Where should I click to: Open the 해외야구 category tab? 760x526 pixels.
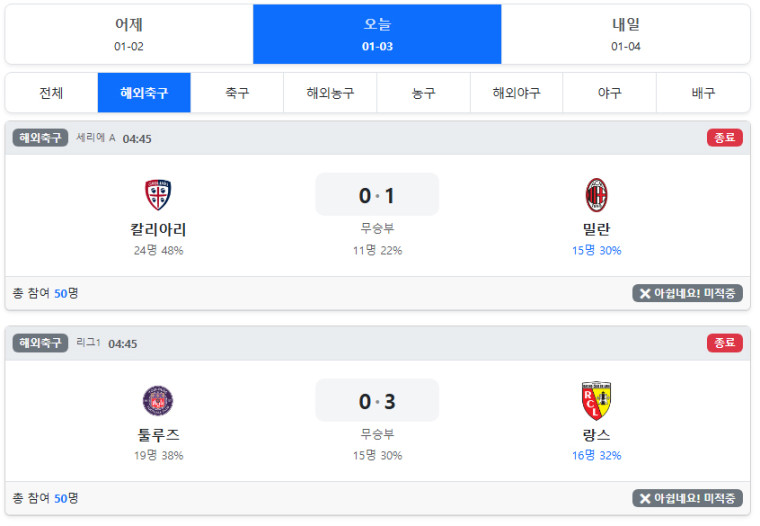coord(516,93)
